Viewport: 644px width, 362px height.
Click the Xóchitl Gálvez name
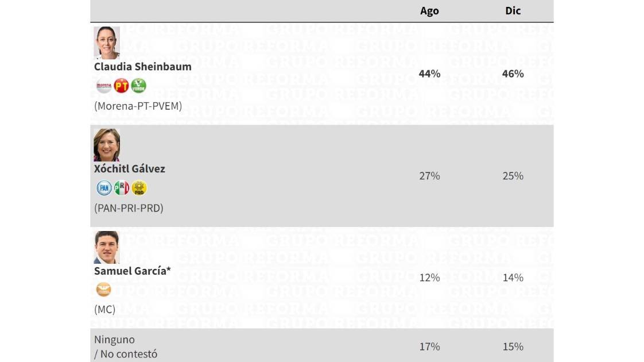[130, 169]
